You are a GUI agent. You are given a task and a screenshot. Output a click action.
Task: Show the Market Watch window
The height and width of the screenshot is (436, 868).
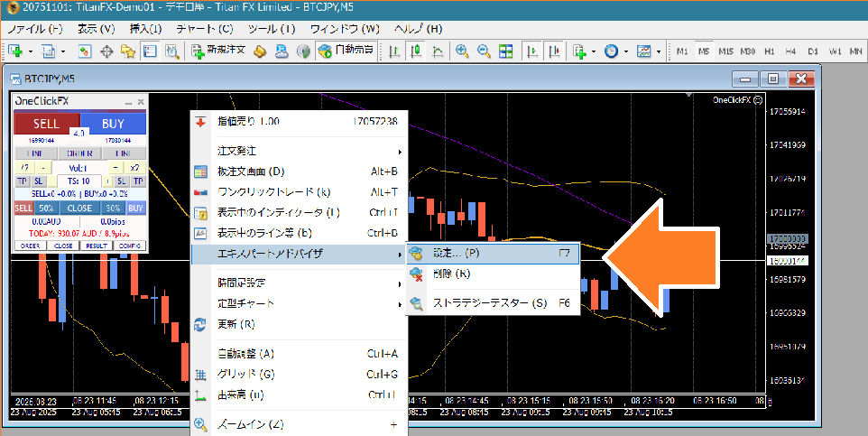point(84,51)
